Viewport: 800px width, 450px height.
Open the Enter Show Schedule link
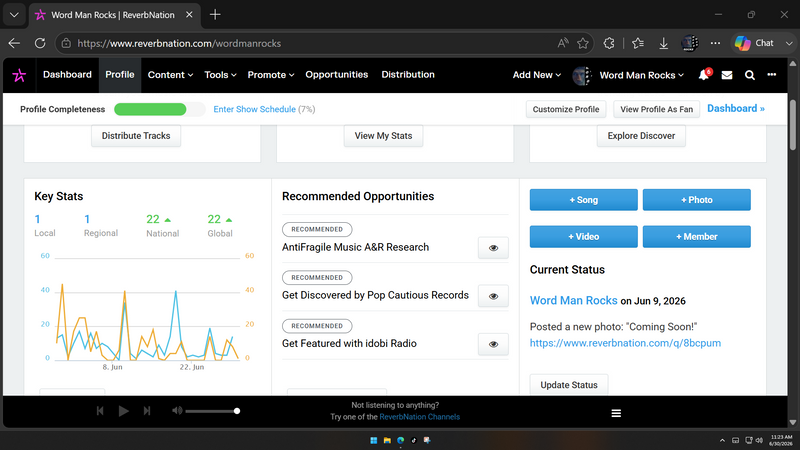pyautogui.click(x=255, y=109)
